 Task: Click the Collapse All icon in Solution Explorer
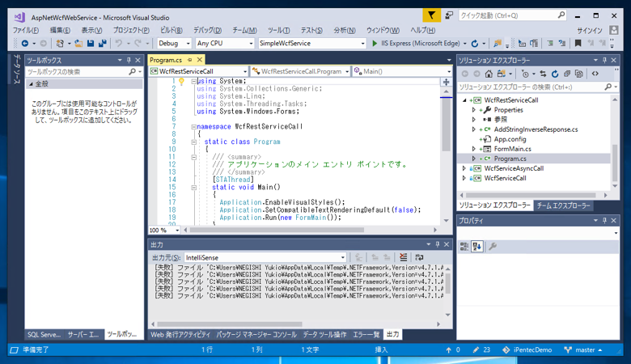pos(566,74)
